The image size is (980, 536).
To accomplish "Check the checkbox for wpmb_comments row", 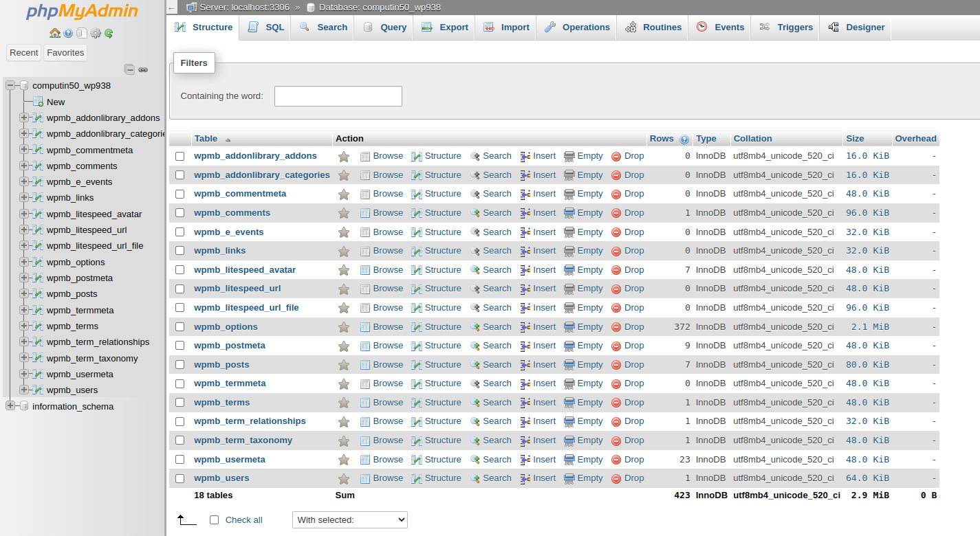I will 179,212.
